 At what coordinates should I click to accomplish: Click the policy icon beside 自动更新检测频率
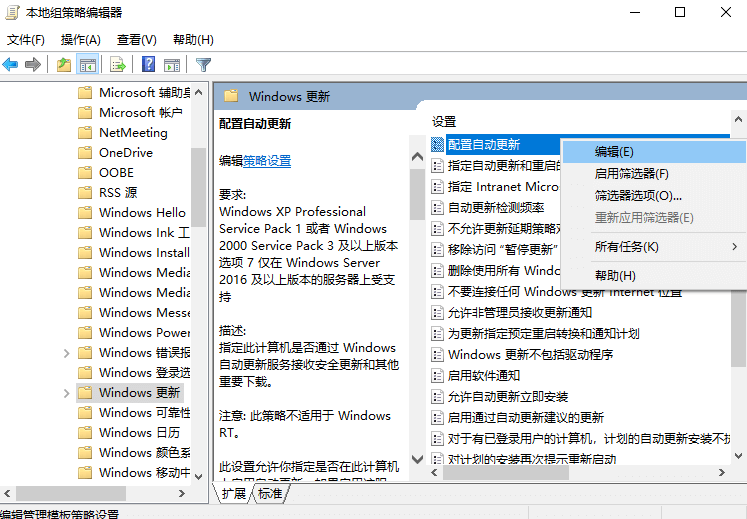437,207
